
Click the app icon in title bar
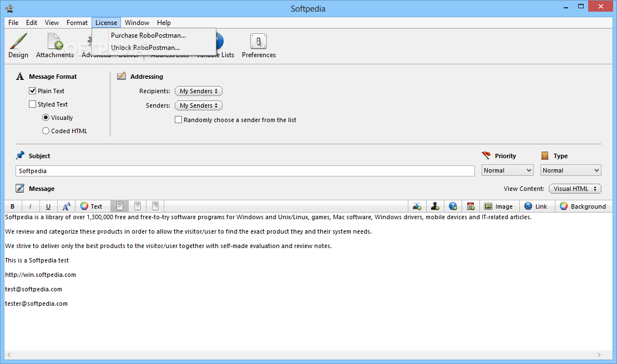point(9,8)
